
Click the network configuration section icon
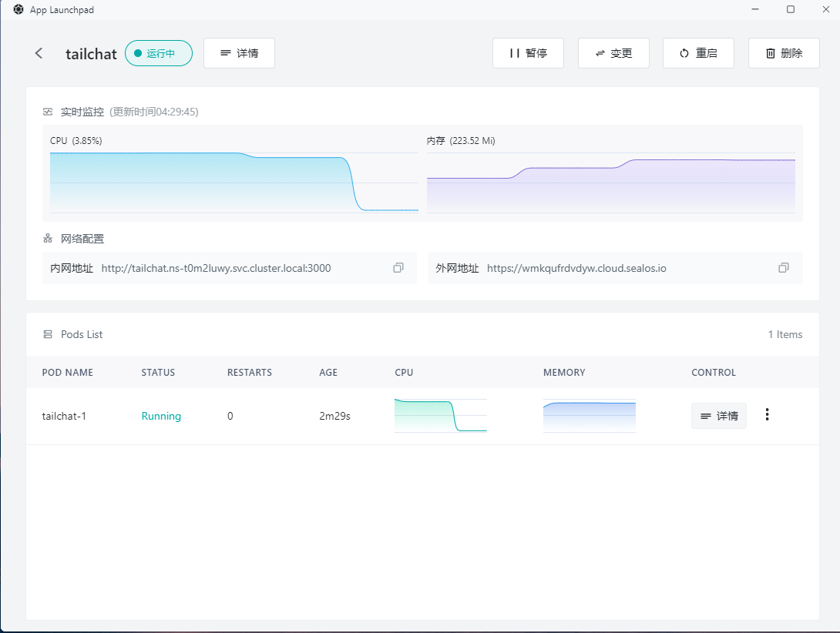[x=48, y=238]
